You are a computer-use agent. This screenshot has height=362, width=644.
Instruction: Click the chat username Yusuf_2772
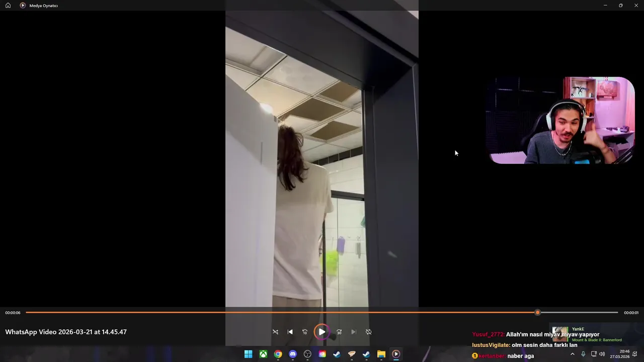tap(488, 334)
